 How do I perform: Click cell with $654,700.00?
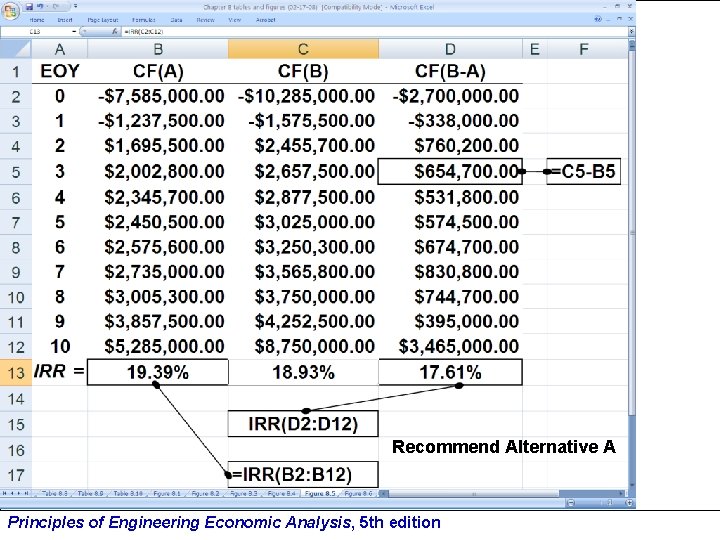(x=450, y=172)
